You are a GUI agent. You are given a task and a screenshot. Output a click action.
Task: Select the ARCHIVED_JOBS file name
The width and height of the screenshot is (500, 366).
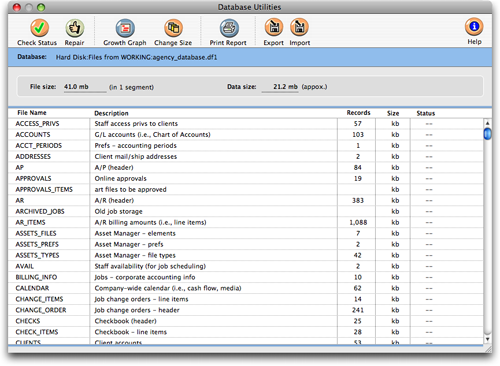point(40,211)
